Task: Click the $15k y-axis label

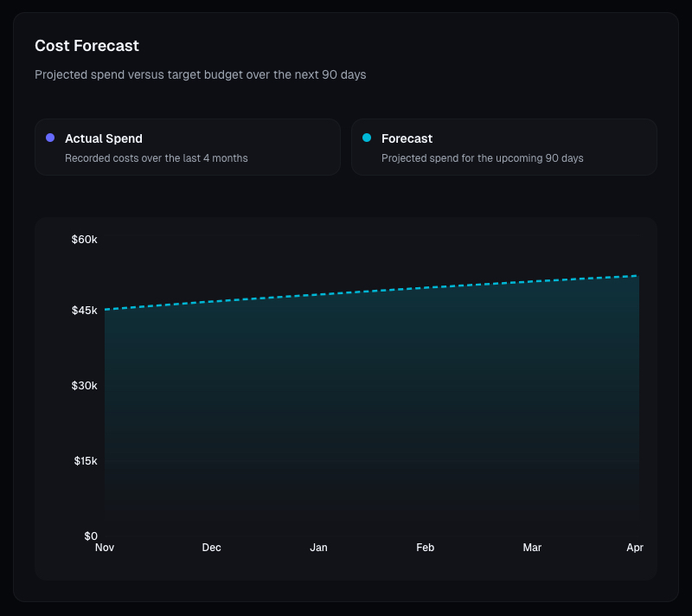Action: tap(85, 461)
